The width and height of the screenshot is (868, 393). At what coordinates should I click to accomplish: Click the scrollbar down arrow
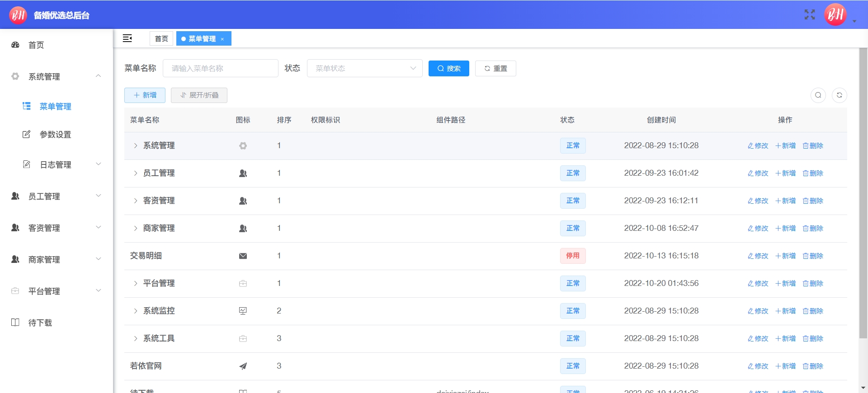coord(863,388)
